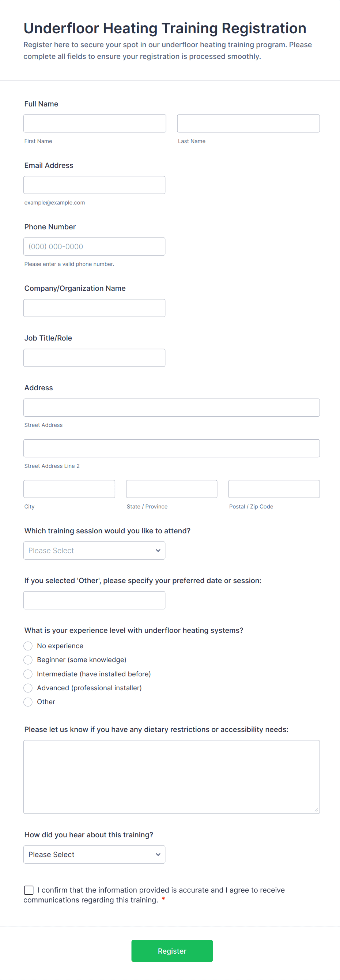Click the Phone Number field
This screenshot has height=980, width=340.
coord(94,247)
